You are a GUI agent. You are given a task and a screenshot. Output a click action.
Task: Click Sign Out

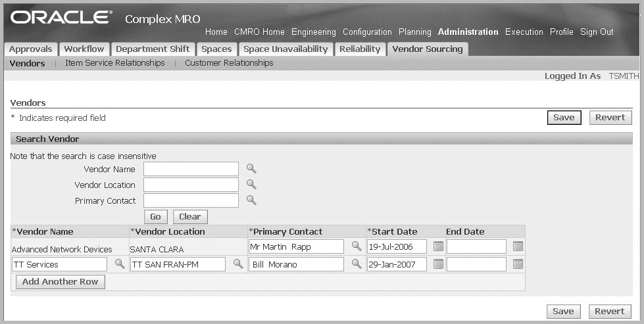[597, 32]
